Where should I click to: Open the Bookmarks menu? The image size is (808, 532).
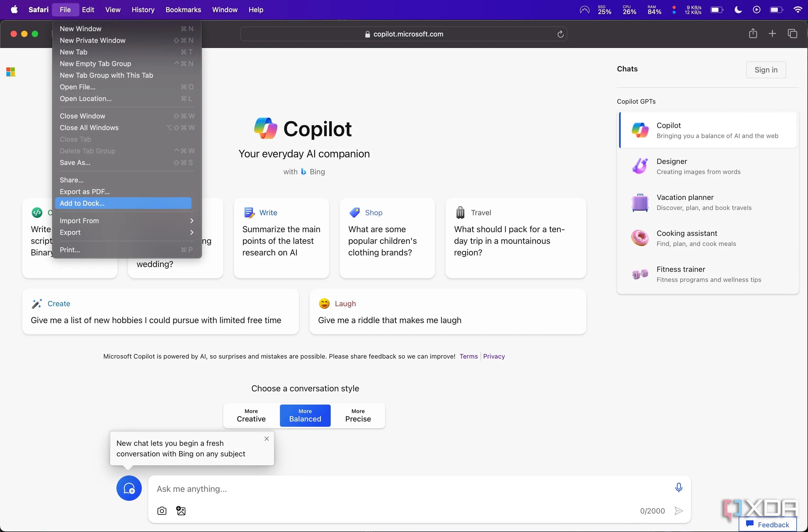click(x=183, y=10)
